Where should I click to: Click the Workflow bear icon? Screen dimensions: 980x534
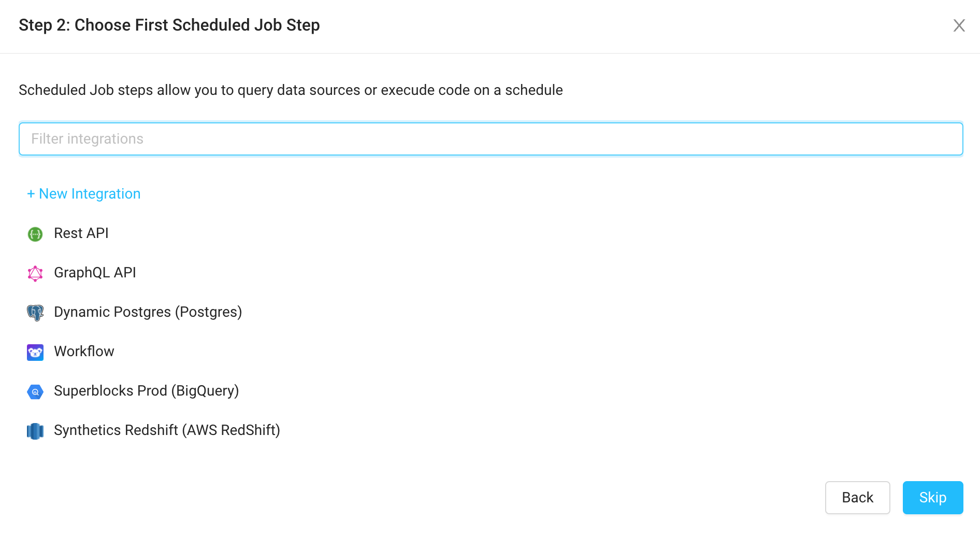click(x=35, y=352)
